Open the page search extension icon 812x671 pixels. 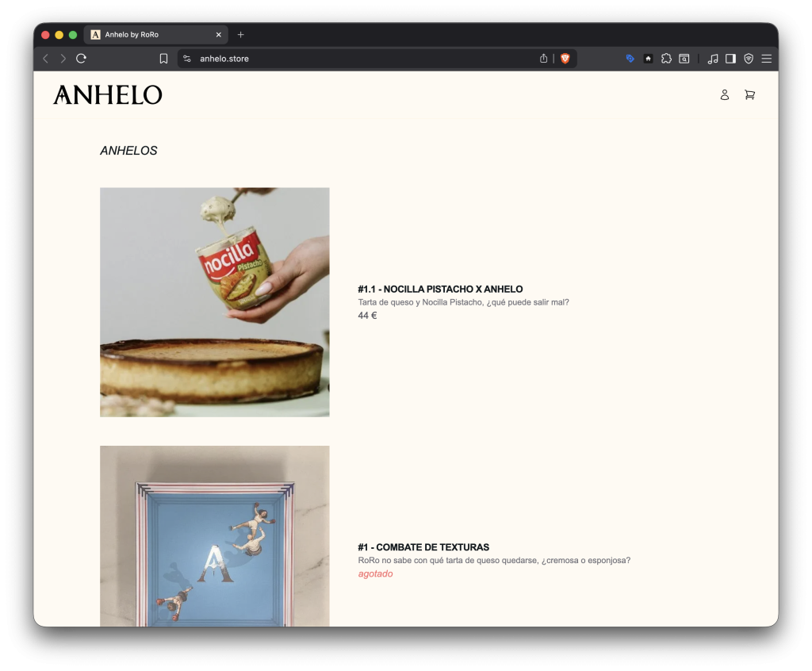(684, 59)
